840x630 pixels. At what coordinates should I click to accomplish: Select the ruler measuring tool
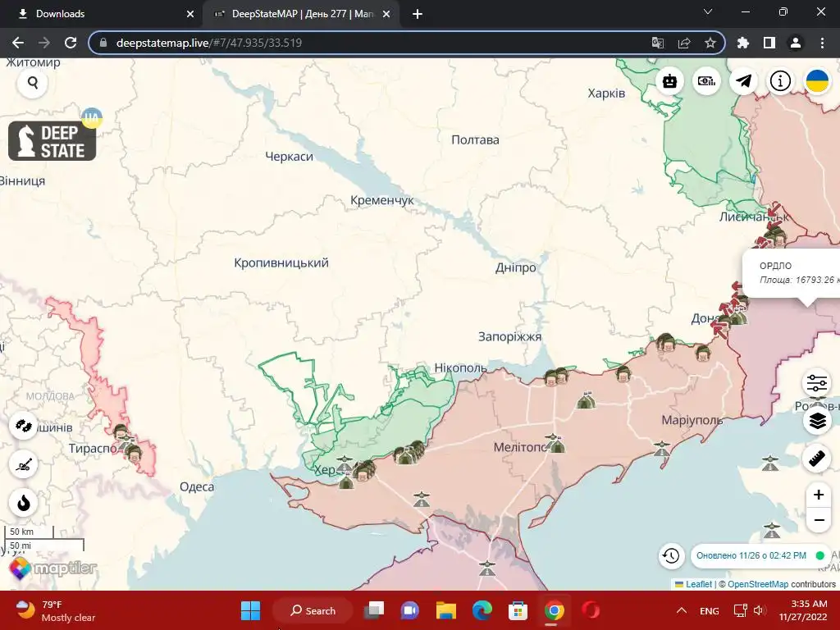pyautogui.click(x=817, y=459)
